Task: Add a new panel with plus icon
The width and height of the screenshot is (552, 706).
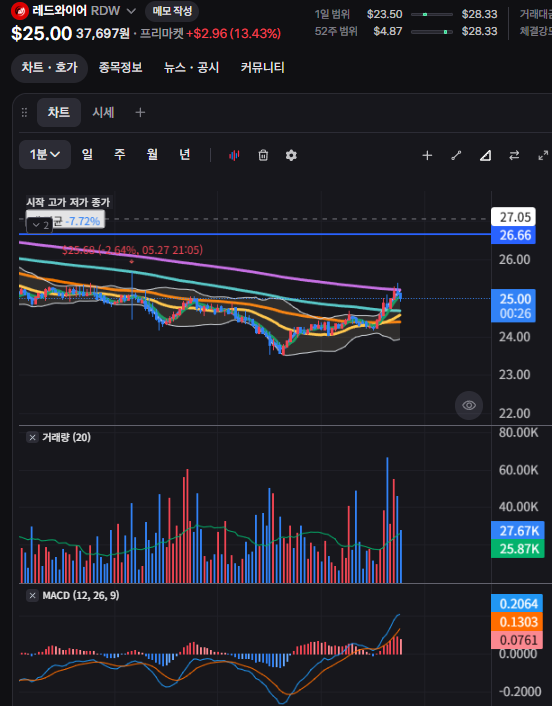Action: 140,113
